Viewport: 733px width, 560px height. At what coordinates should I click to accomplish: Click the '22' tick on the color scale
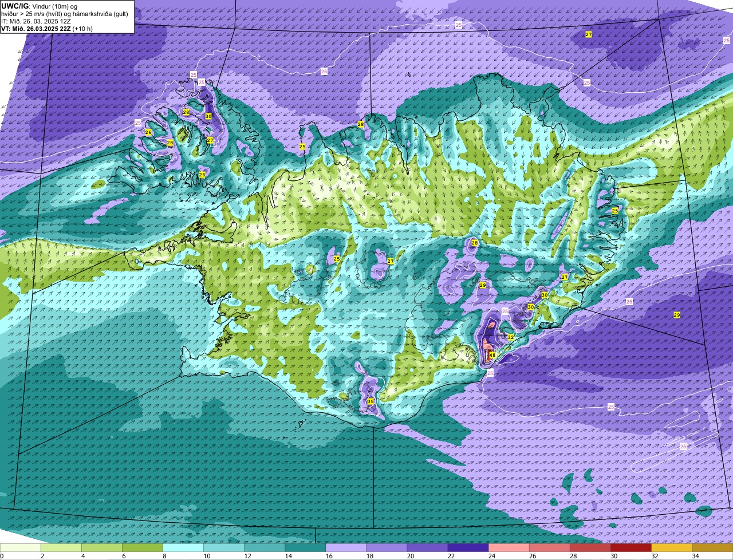coord(450,556)
